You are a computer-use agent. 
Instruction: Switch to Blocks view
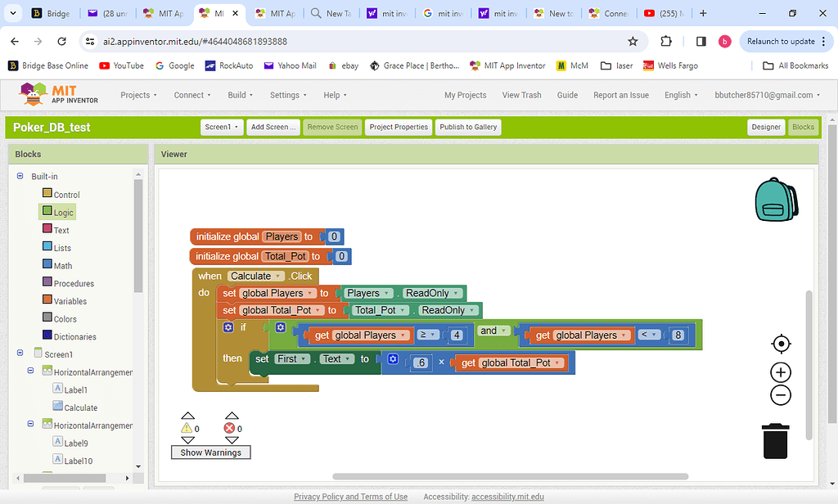tap(803, 127)
